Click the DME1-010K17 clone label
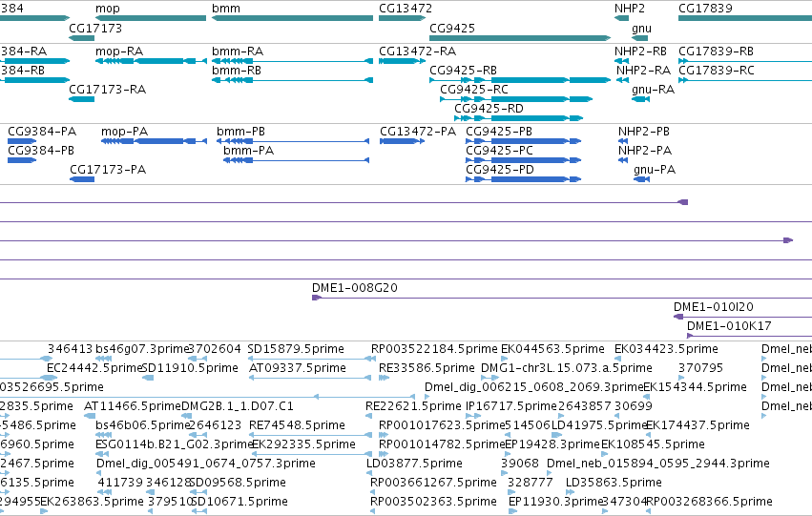 729,326
